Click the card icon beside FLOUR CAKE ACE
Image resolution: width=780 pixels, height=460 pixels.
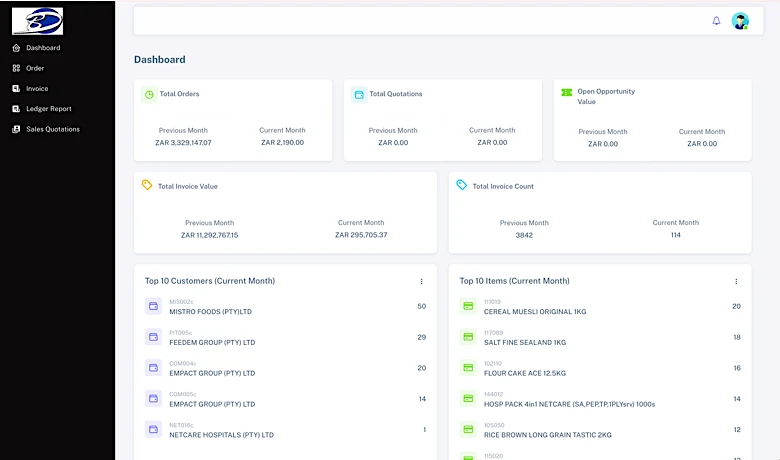click(468, 368)
